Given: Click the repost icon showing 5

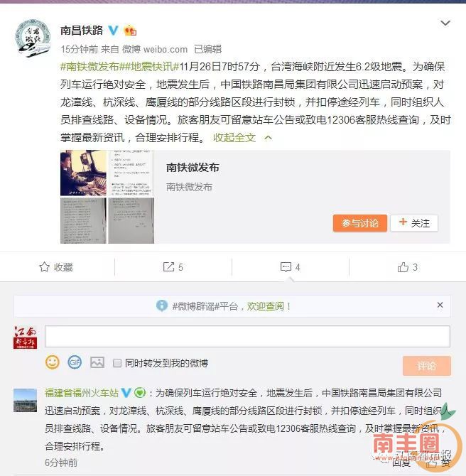Looking at the screenshot, I should [173, 267].
